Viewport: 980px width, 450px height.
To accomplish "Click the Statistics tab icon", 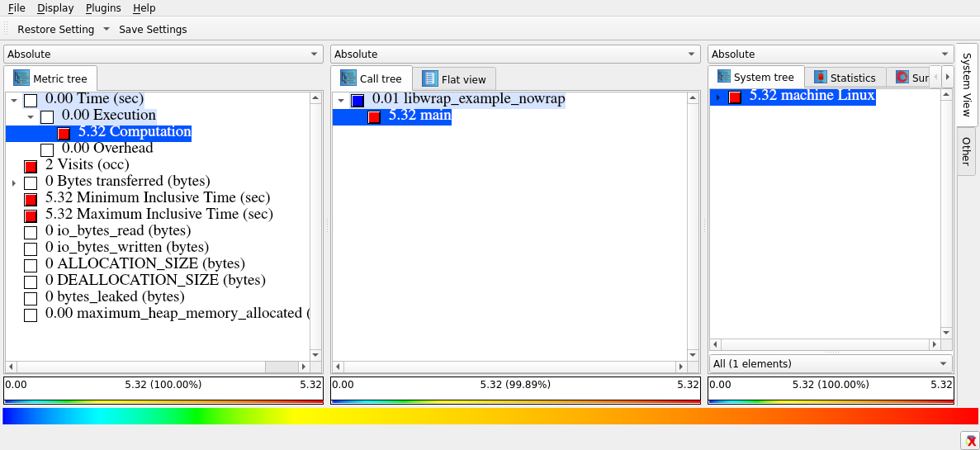I will pyautogui.click(x=820, y=78).
